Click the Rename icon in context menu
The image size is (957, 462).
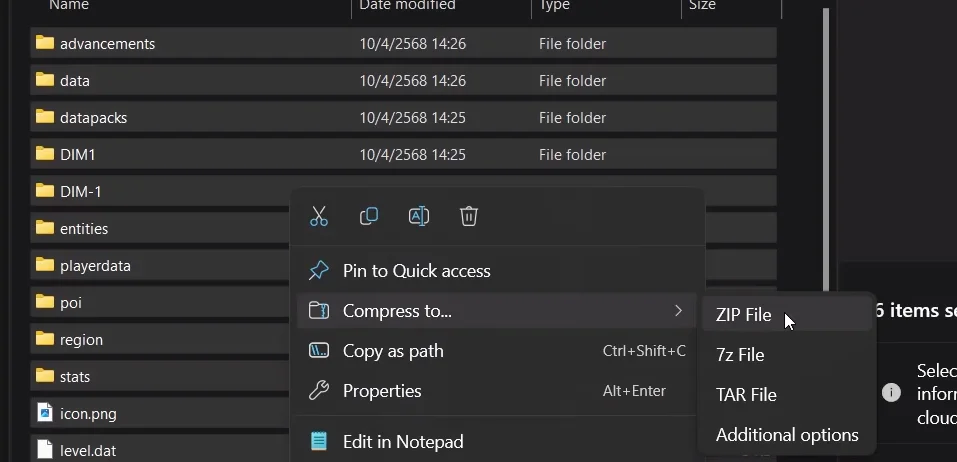[419, 216]
